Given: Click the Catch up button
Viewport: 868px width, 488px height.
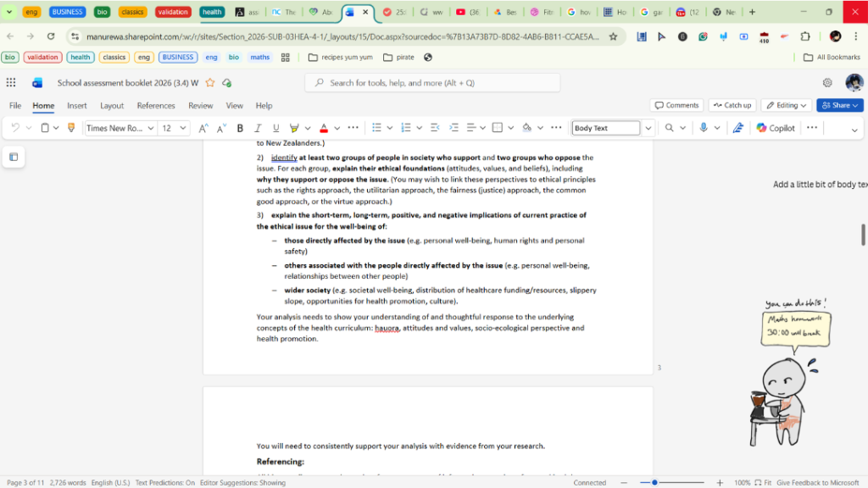Looking at the screenshot, I should coord(732,105).
